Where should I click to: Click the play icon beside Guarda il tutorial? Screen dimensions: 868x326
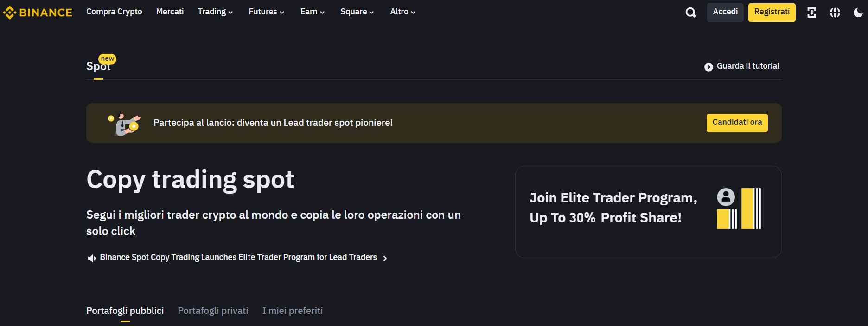point(708,66)
